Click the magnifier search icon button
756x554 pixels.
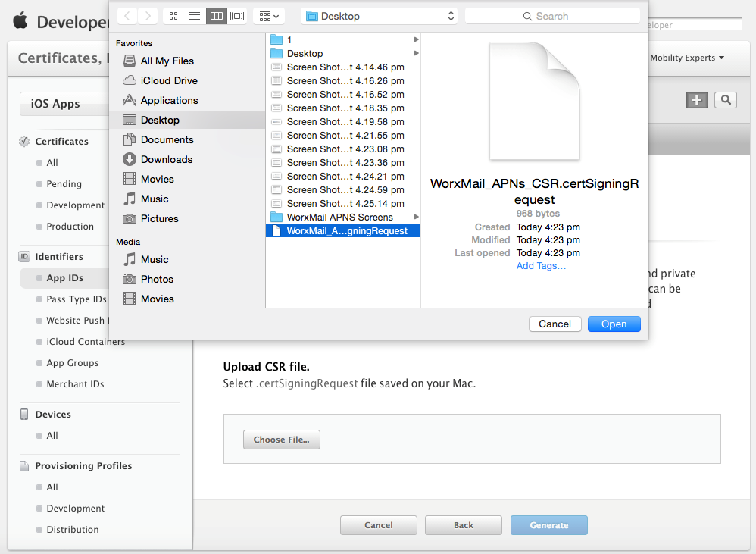point(726,100)
